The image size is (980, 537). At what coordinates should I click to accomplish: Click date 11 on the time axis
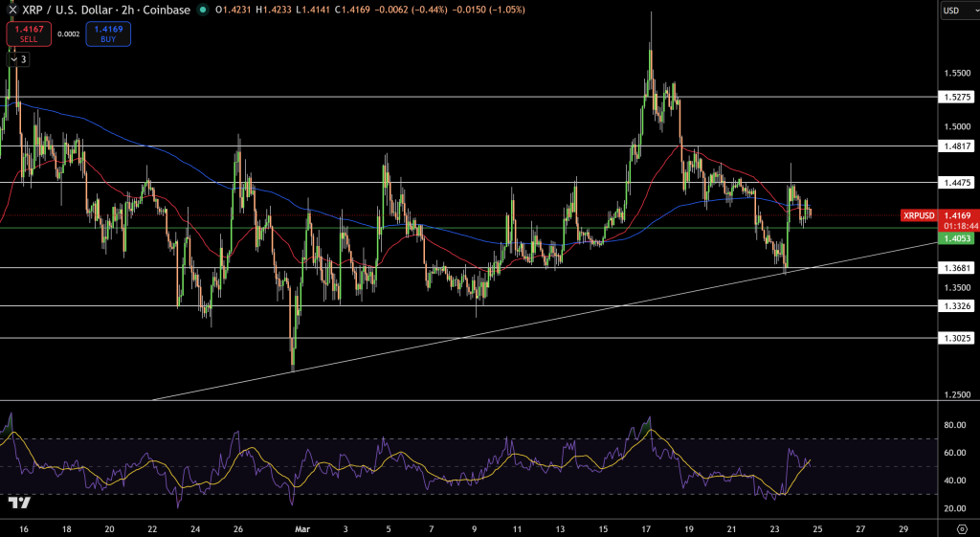517,528
